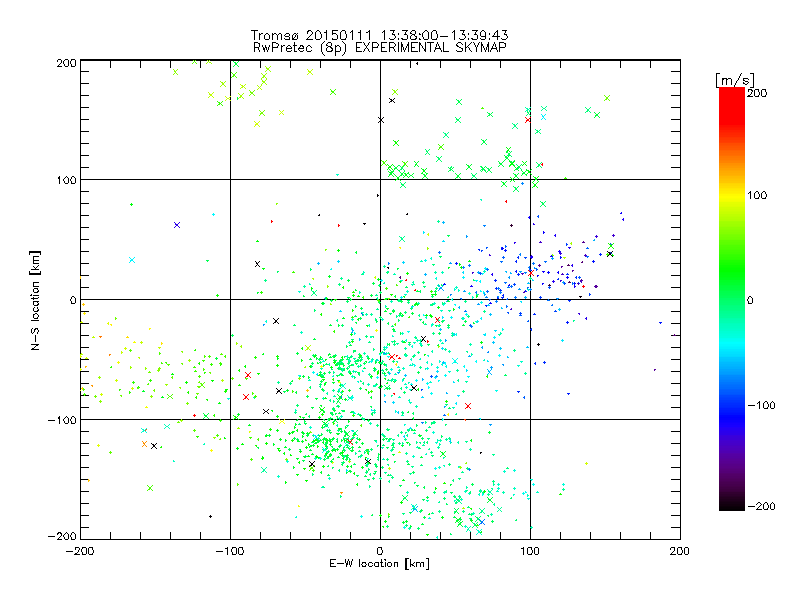This screenshot has width=800, height=600.
Task: Click the x-axis tick label −200
Action: coord(80,551)
